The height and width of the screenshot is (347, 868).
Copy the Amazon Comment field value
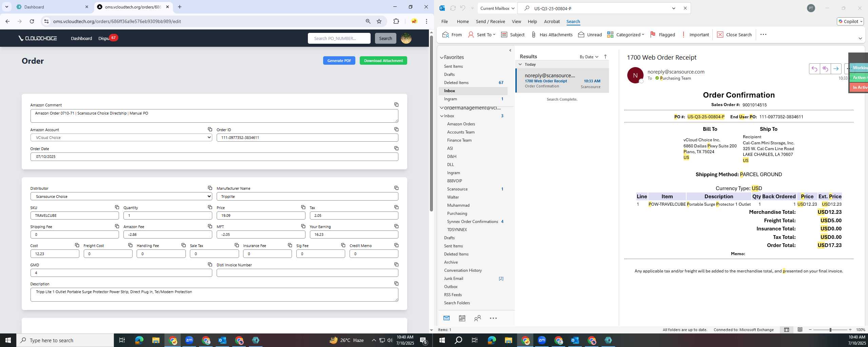[396, 105]
